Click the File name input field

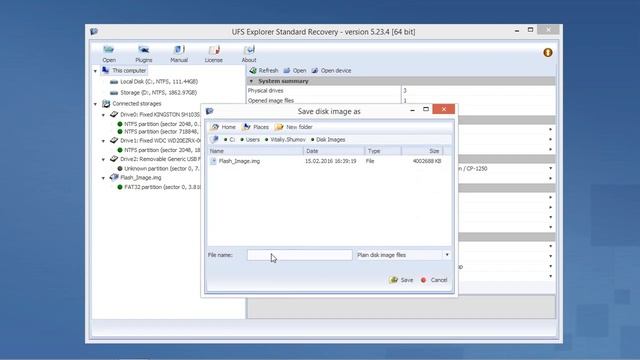300,255
